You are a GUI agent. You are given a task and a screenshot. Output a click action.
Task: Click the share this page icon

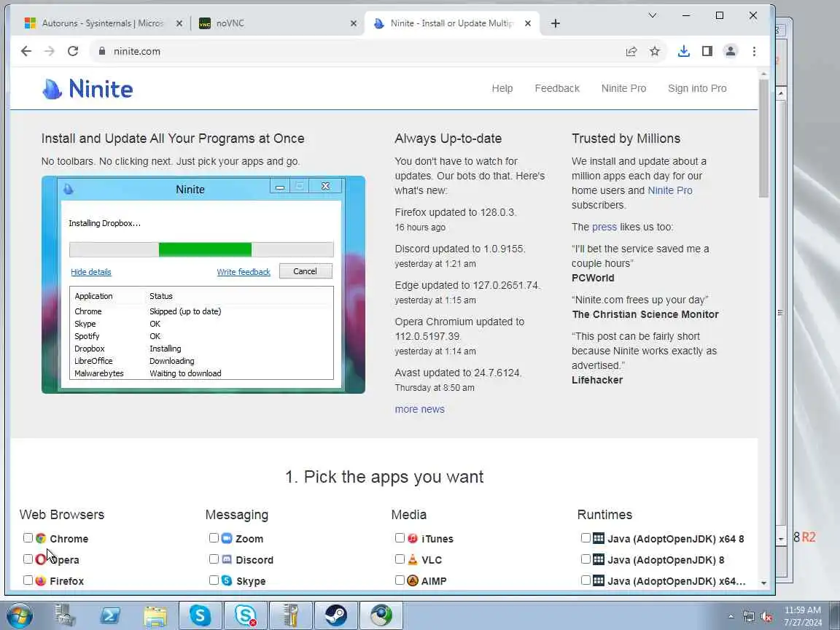click(x=631, y=52)
